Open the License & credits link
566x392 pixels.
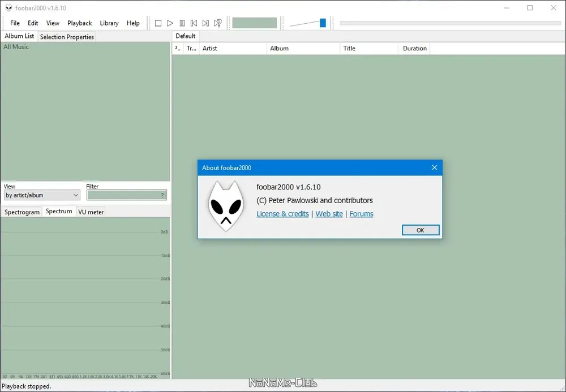coord(282,214)
